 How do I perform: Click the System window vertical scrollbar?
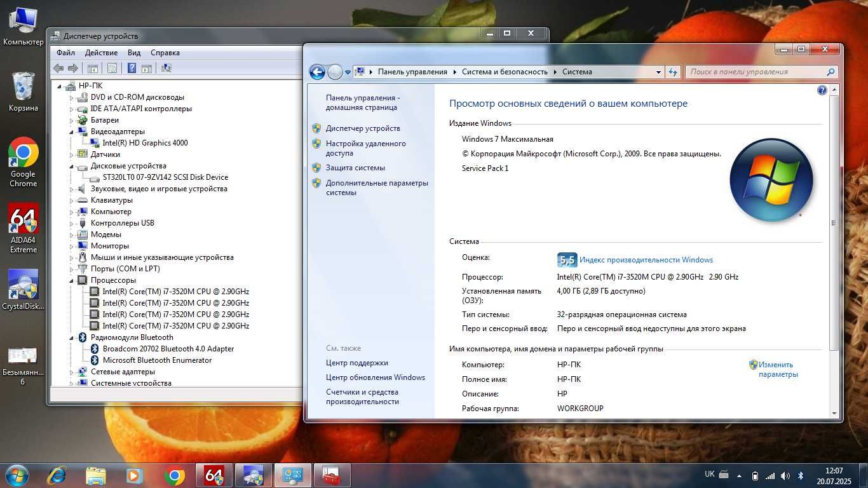(x=834, y=223)
